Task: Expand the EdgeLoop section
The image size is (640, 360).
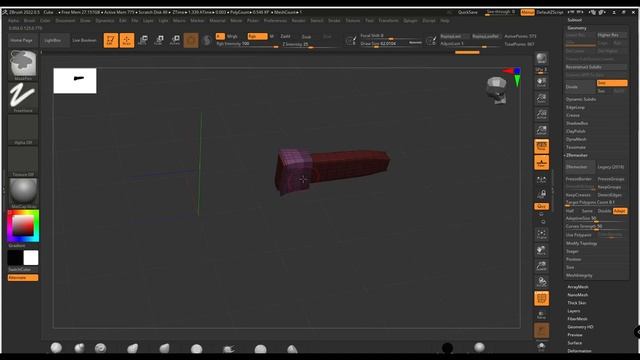Action: tap(576, 107)
